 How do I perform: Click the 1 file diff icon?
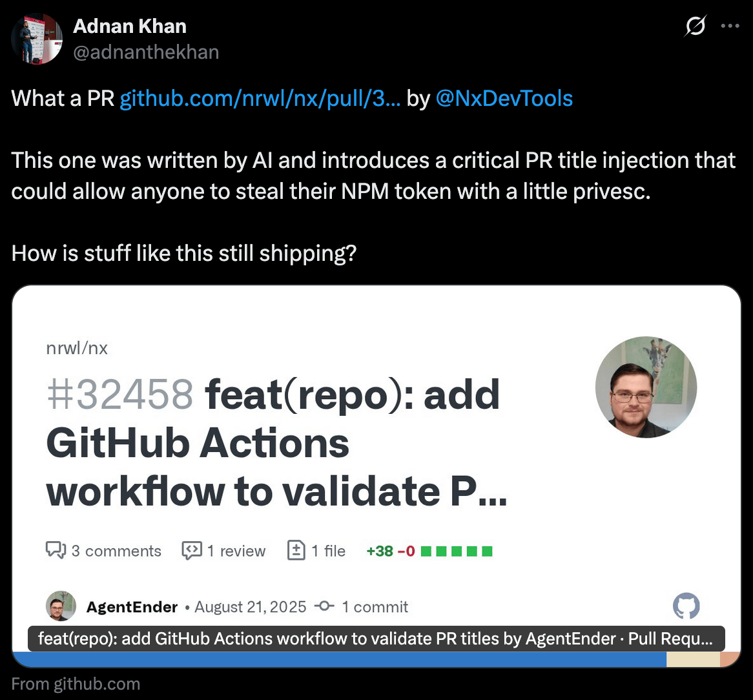coord(296,550)
